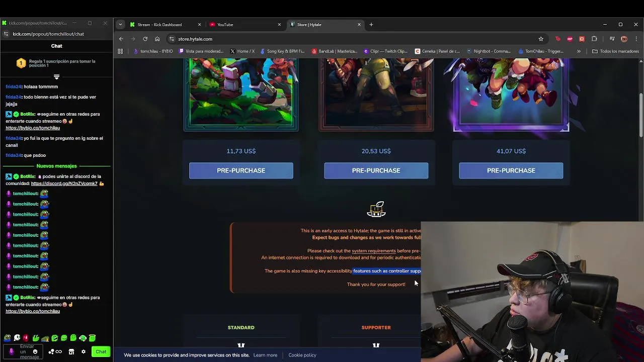Screen dimensions: 644x362
Task: Open first bybio.co/tomchilau link in chat
Action: tap(33, 128)
